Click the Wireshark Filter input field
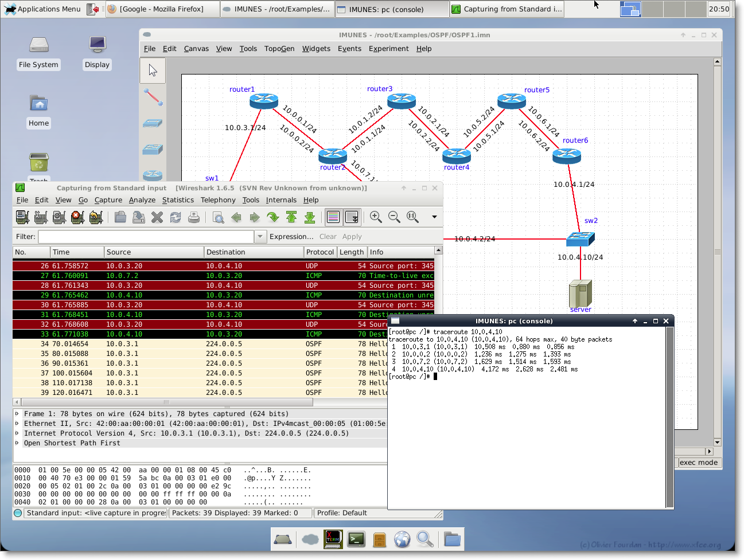This screenshot has width=744, height=560. 146,237
